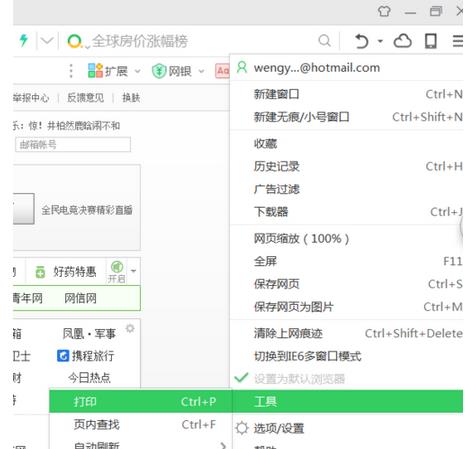Select 切换到IE6多窗口模式 menu item

(347, 356)
